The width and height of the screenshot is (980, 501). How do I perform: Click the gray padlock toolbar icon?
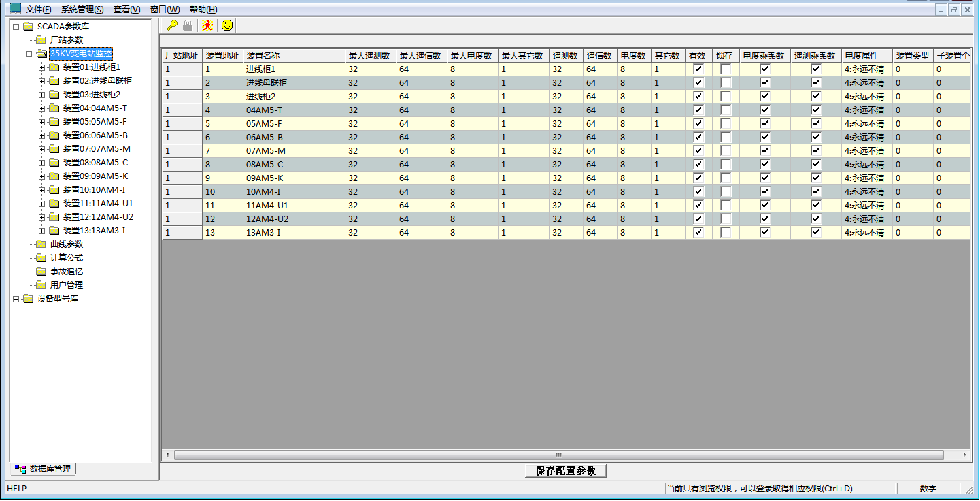[188, 25]
